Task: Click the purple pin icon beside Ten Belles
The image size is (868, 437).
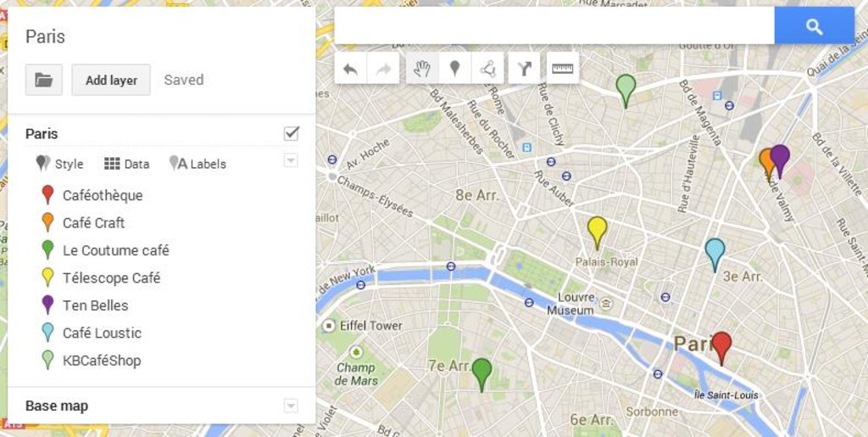Action: 47,305
